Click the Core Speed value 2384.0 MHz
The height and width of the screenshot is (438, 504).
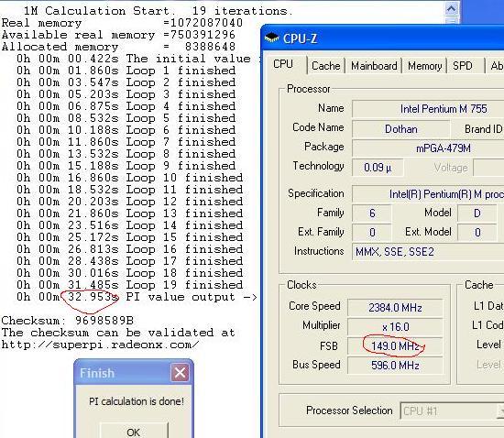click(x=395, y=308)
